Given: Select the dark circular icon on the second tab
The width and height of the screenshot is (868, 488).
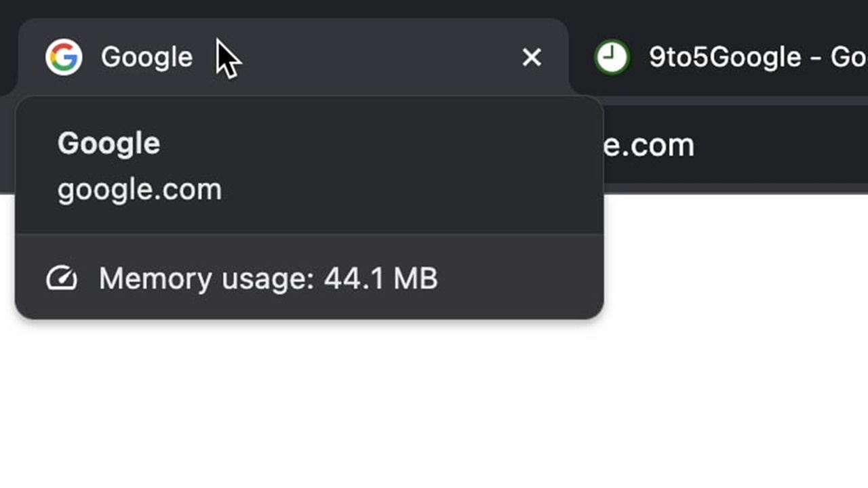Looking at the screenshot, I should click(612, 57).
